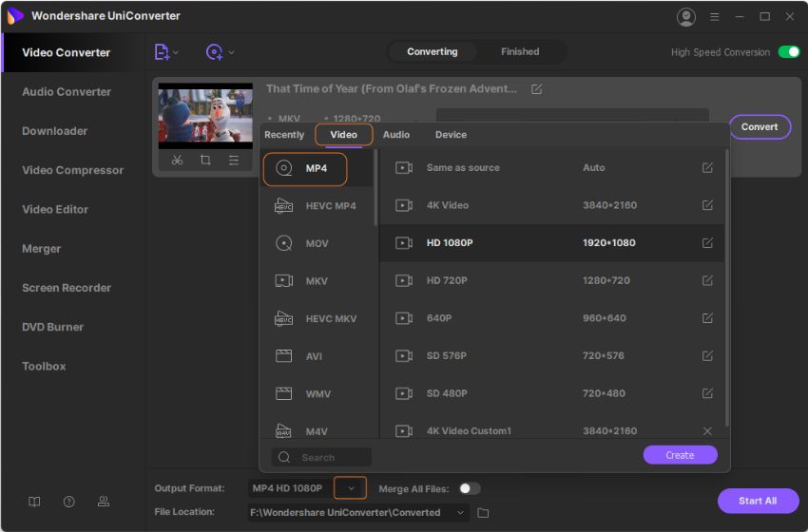
Task: Open the user account icon
Action: (x=686, y=17)
